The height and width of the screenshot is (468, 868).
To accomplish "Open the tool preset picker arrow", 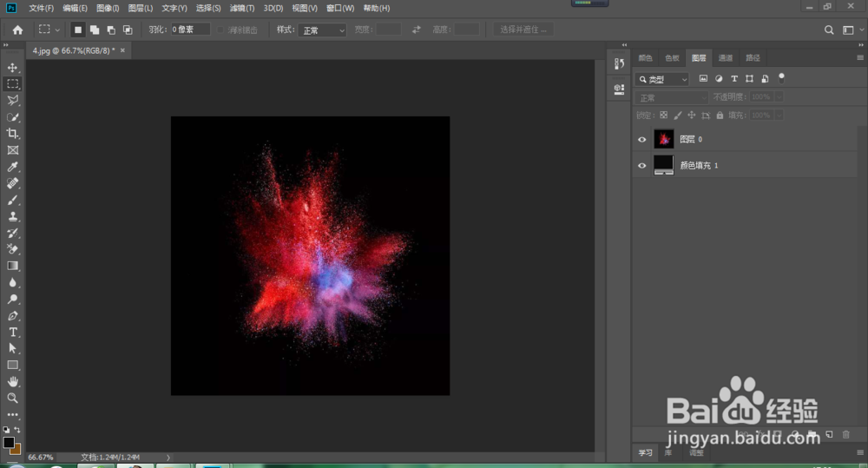I will (x=57, y=30).
